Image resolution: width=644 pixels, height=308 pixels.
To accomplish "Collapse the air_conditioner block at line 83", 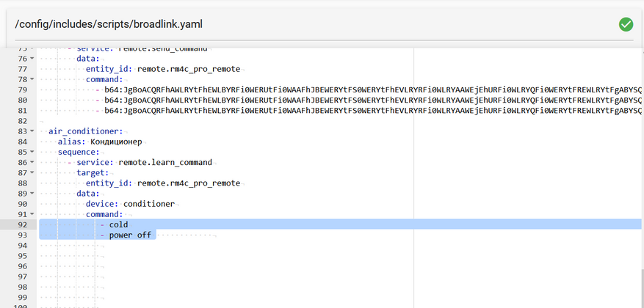I will pyautogui.click(x=32, y=131).
